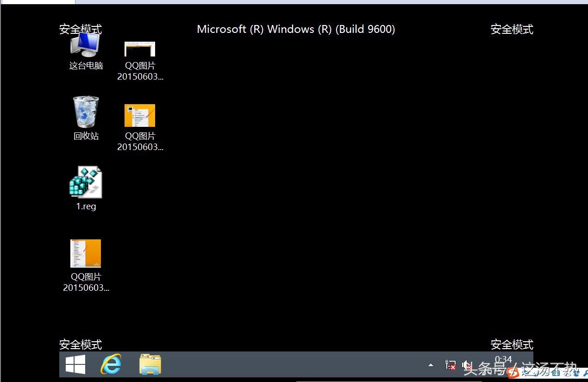The height and width of the screenshot is (382, 588).
Task: Open File Explorer from the taskbar
Action: click(x=150, y=364)
